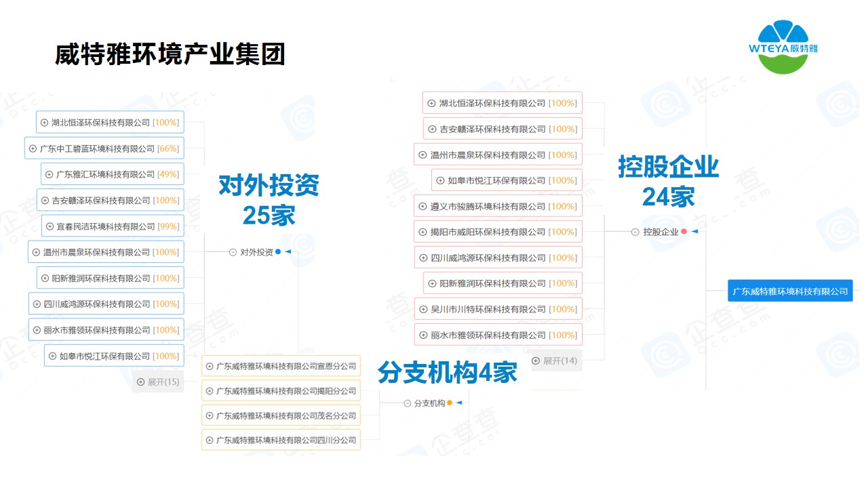
Task: Click plus icon beside 广东中工碧蓝环境科技有限公司
Action: 33,148
